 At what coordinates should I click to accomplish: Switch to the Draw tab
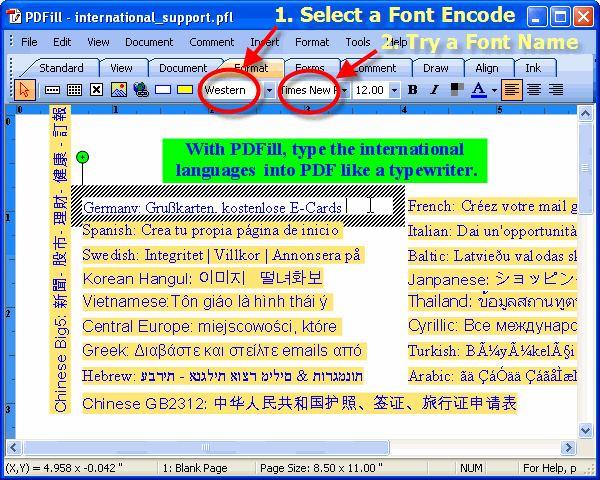pyautogui.click(x=435, y=68)
